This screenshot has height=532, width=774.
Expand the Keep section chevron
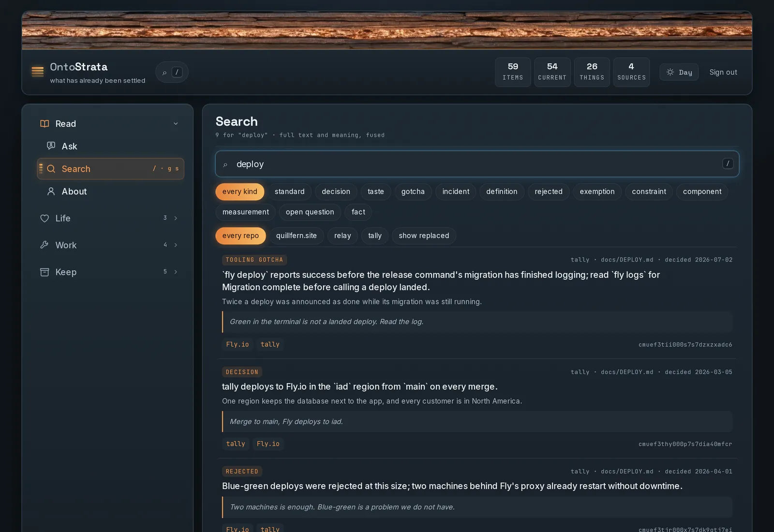[x=176, y=272]
